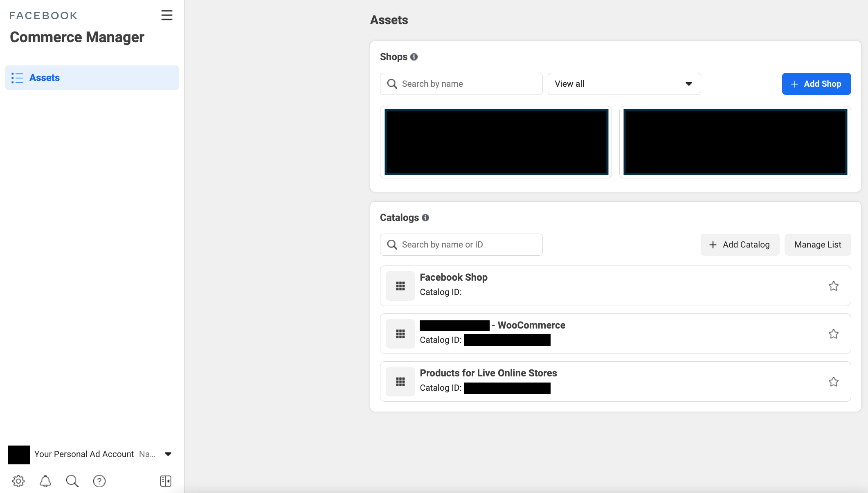Image resolution: width=868 pixels, height=493 pixels.
Task: Star Products for Live Online Stores catalog
Action: click(x=833, y=382)
